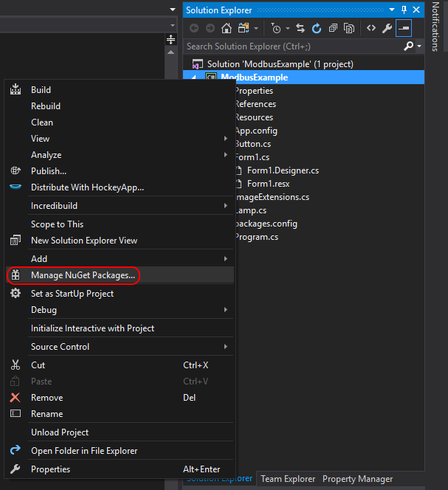Viewport: 448px width, 490px height.
Task: Click the Collapse All icon
Action: pos(334,28)
